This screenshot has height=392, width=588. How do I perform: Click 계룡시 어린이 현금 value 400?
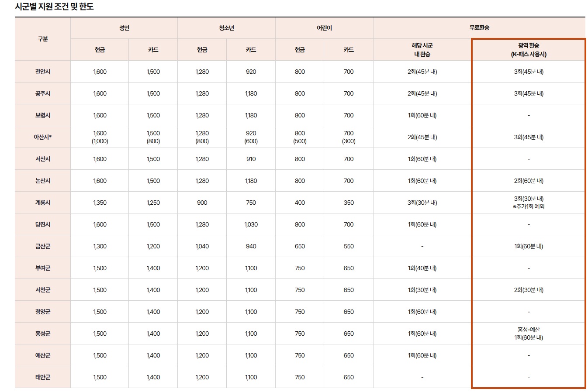pos(300,203)
